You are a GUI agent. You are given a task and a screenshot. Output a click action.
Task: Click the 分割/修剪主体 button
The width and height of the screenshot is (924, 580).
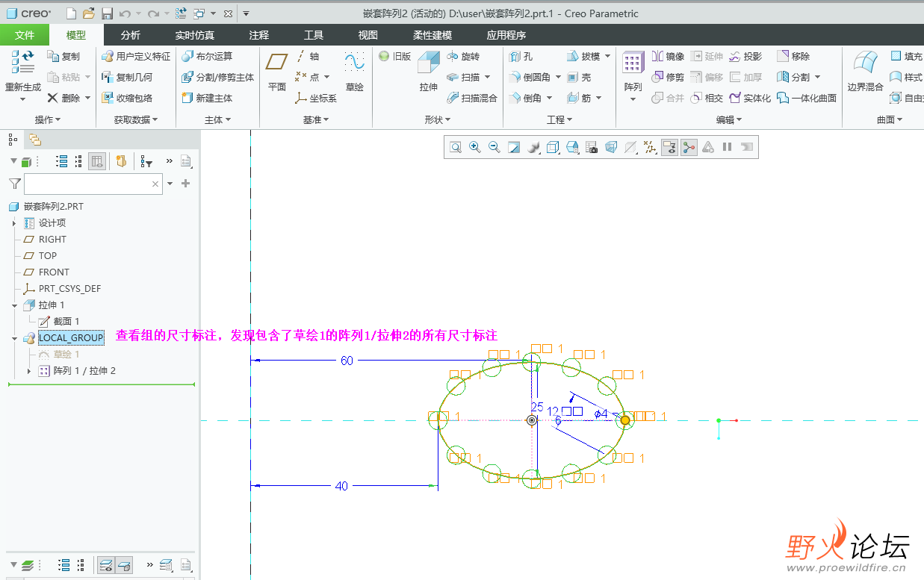click(218, 77)
